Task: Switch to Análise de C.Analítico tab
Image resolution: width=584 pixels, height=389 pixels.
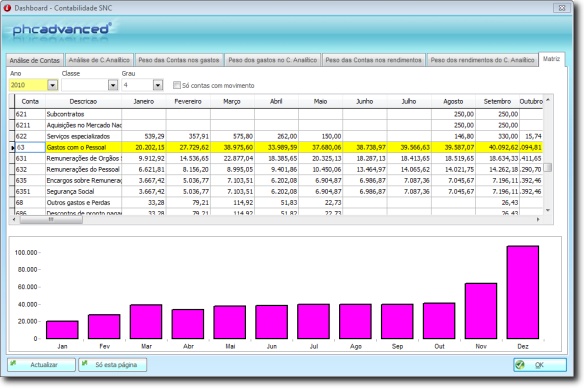Action: 99,60
